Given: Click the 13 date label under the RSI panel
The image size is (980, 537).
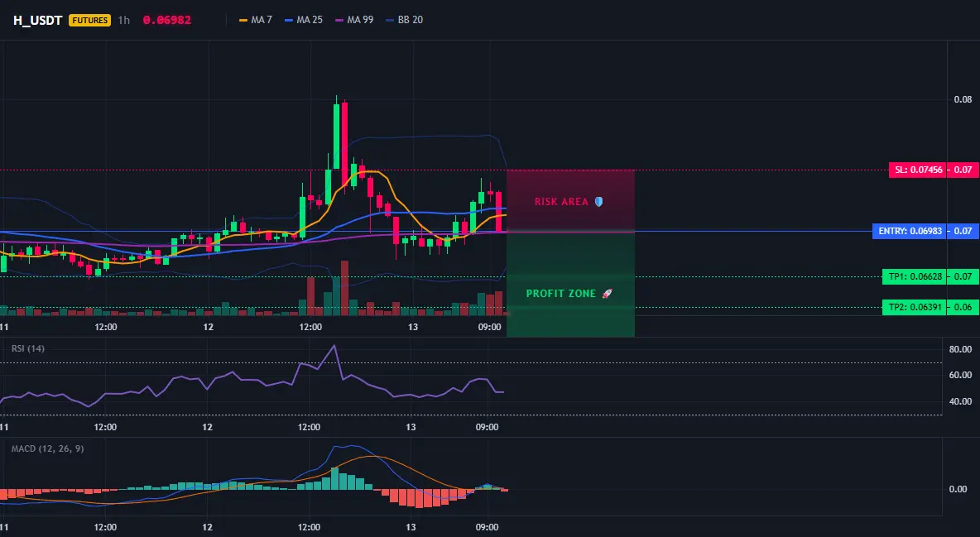Looking at the screenshot, I should [411, 428].
